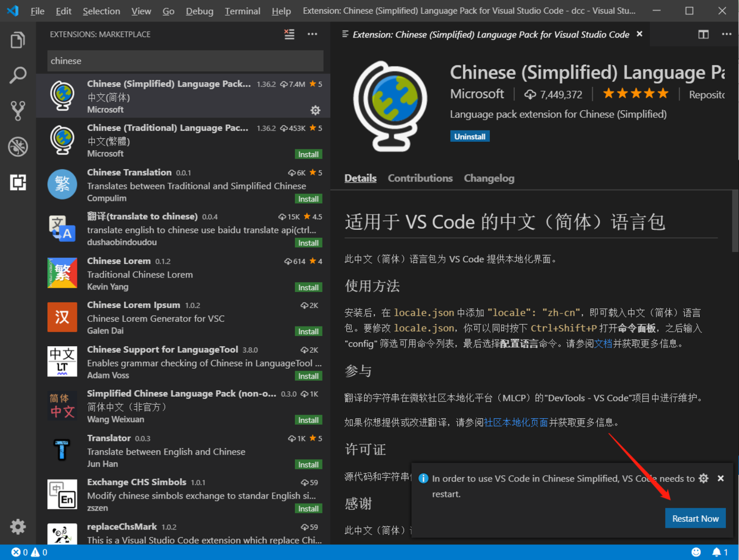Open the notifications bell in status bar
The height and width of the screenshot is (560, 739).
[x=720, y=552]
